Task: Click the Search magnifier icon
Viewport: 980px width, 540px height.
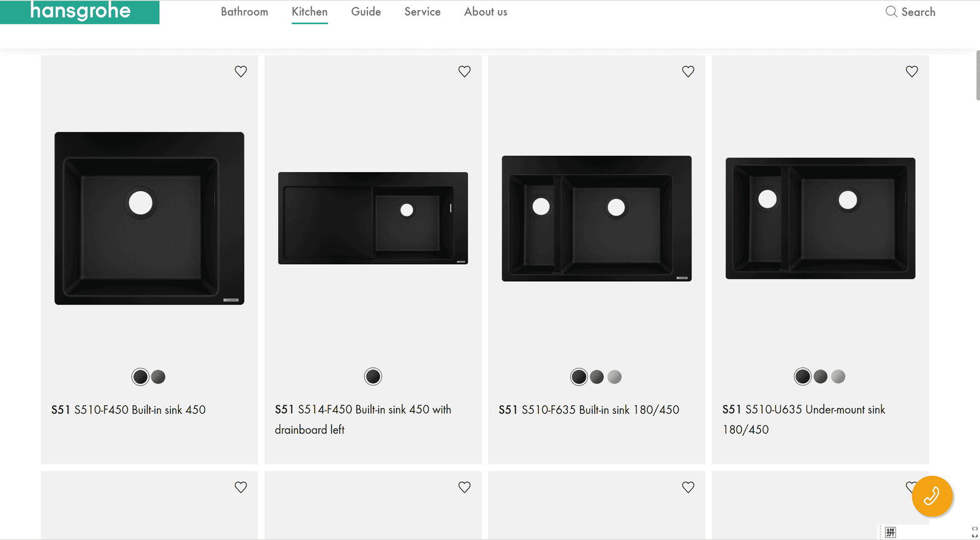Action: tap(891, 12)
